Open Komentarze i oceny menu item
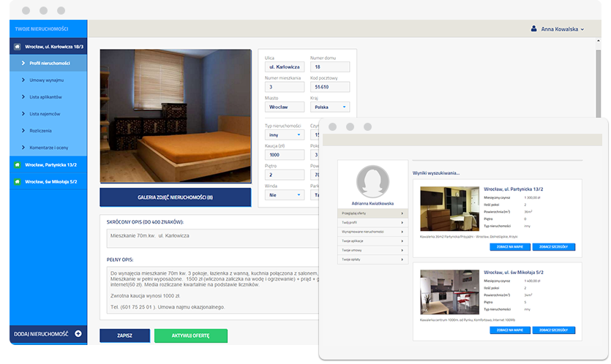Viewport: 611px width, 364px height. pos(48,148)
